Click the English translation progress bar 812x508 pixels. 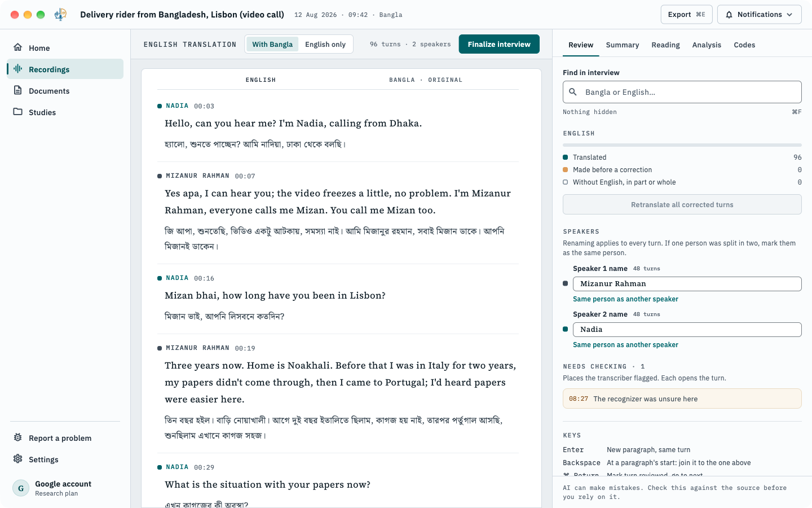tap(682, 145)
